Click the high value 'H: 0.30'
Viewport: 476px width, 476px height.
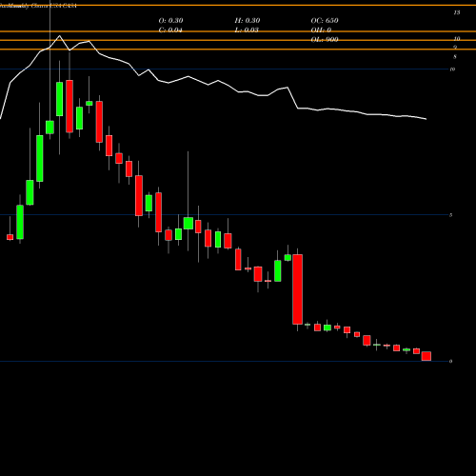[248, 21]
